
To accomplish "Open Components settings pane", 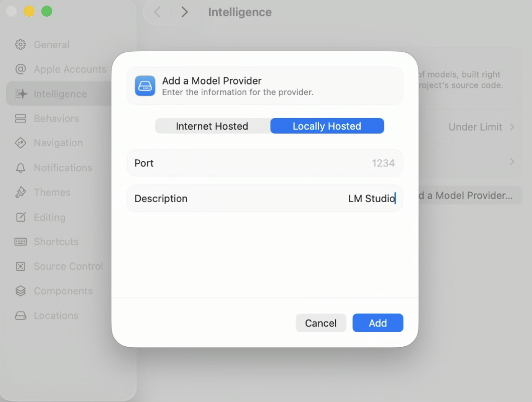I will coord(63,291).
